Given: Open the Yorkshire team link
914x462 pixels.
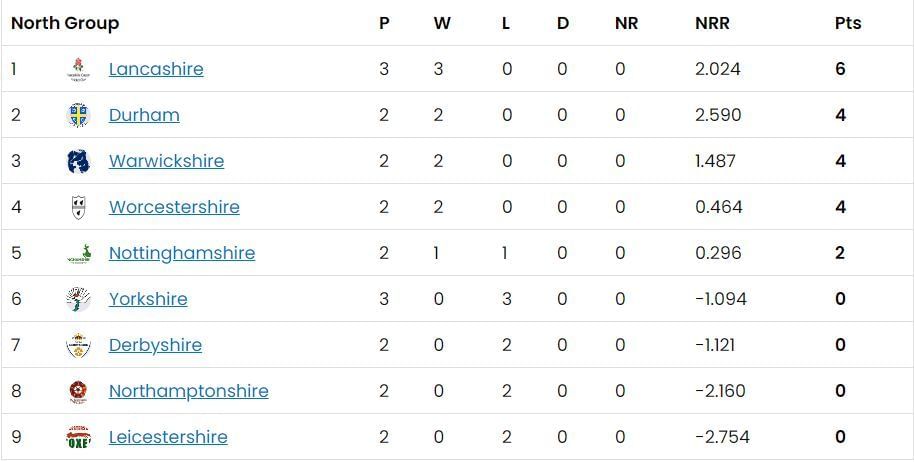Looking at the screenshot, I should coord(148,299).
